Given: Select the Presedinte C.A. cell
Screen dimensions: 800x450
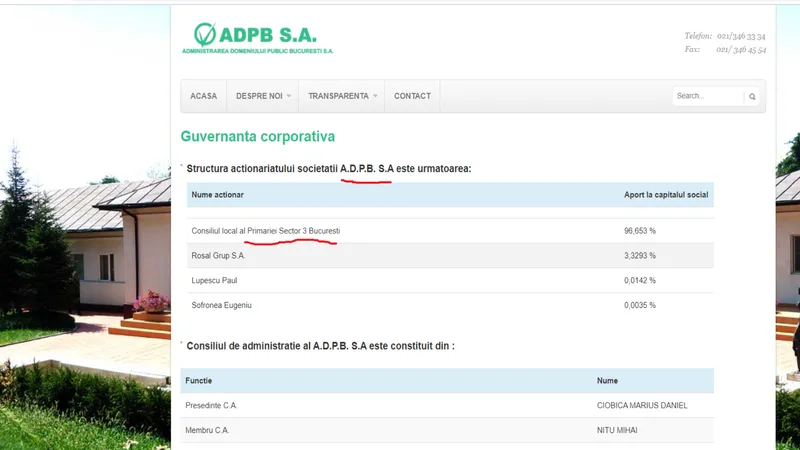Looking at the screenshot, I should pos(211,406).
